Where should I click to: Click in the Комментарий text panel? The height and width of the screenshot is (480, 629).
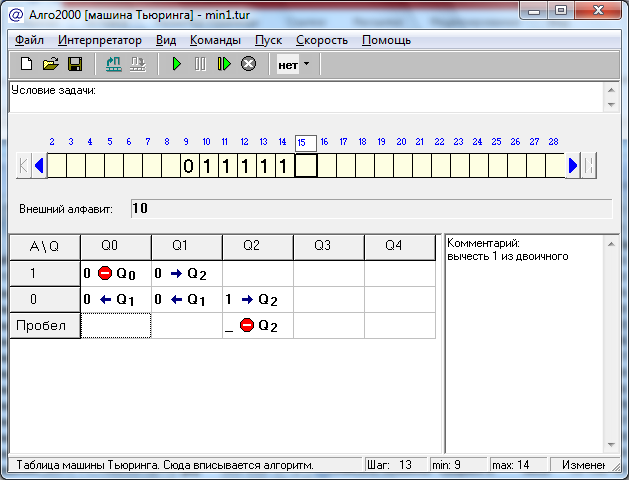(526, 345)
